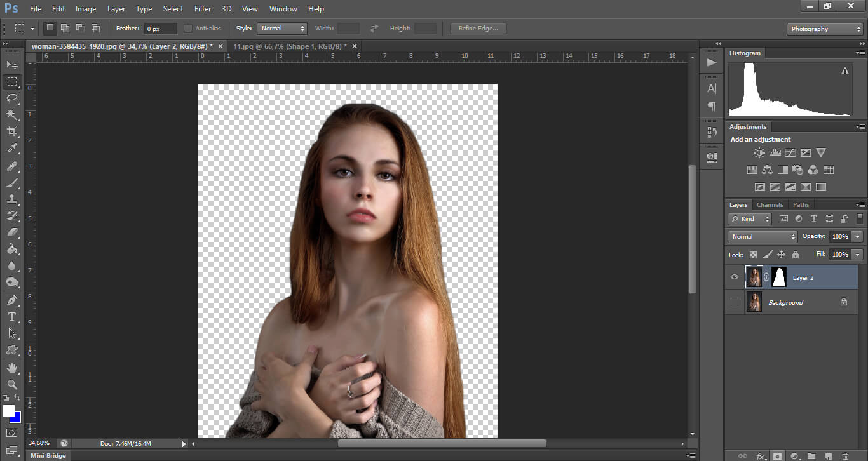Open the Filter menu
868x461 pixels.
pos(203,9)
